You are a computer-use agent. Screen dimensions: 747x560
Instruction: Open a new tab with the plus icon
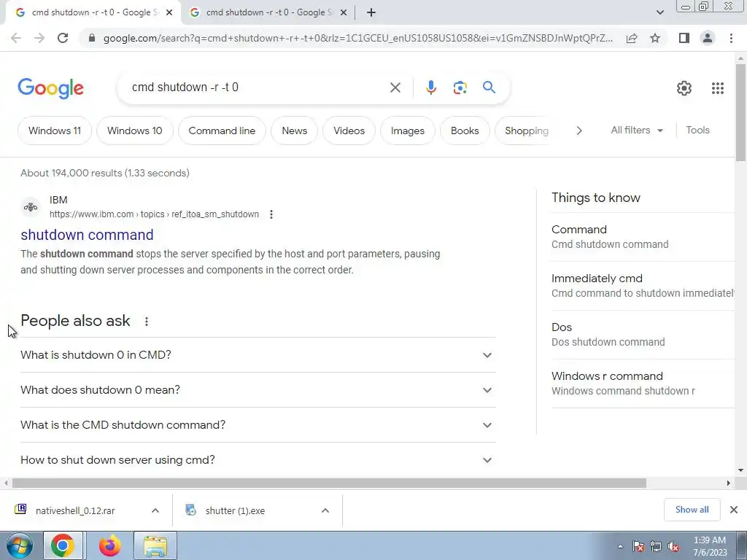tap(371, 12)
